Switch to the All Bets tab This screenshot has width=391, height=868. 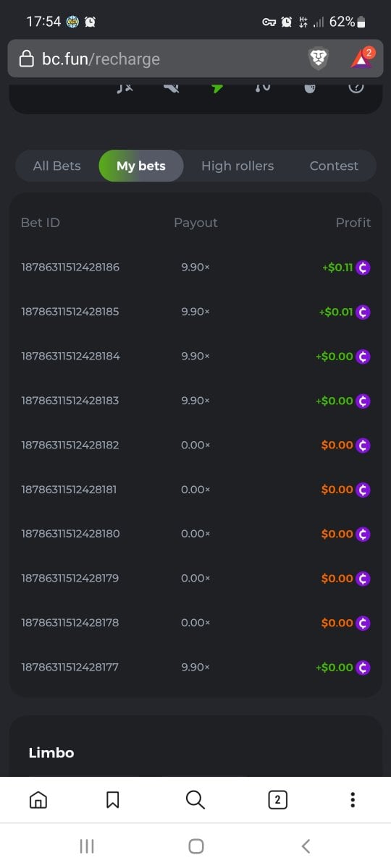point(57,166)
